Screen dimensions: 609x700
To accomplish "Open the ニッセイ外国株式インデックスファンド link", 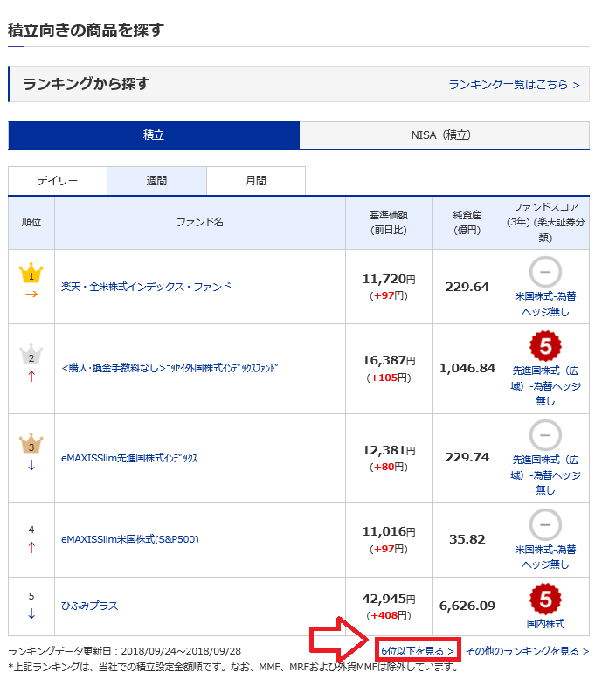I will pos(170,368).
